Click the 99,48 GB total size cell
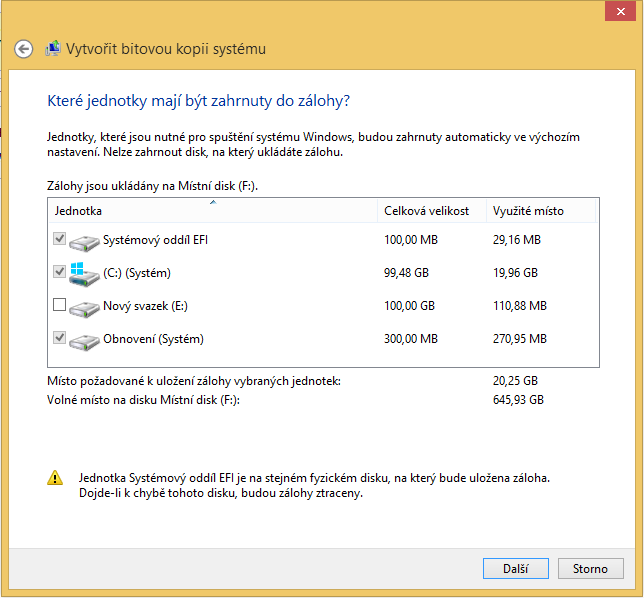Viewport: 644px width, 598px height. 406,273
